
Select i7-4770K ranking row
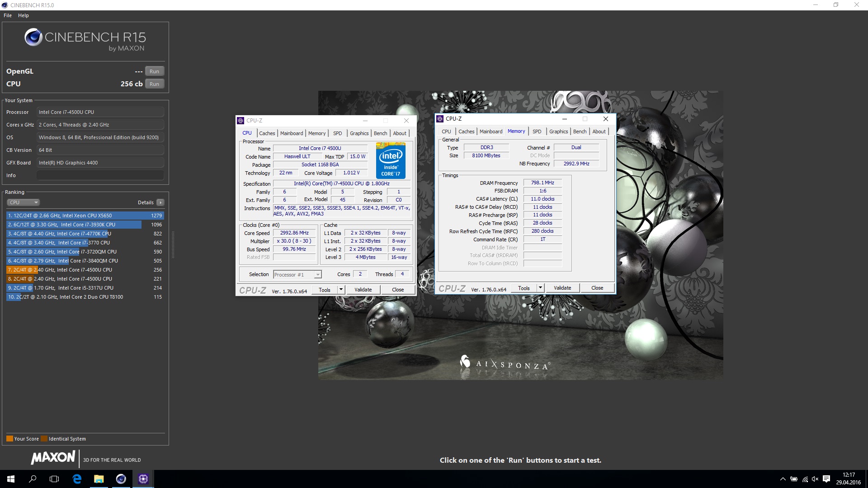tap(85, 234)
